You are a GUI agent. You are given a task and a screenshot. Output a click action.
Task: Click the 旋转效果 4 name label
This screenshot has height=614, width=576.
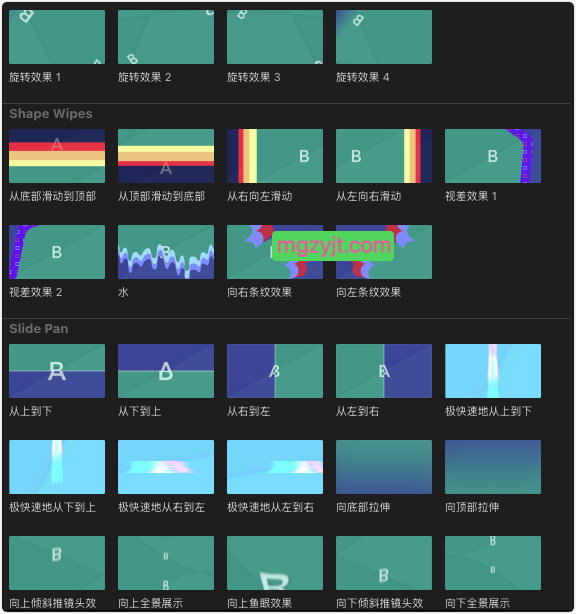click(363, 77)
